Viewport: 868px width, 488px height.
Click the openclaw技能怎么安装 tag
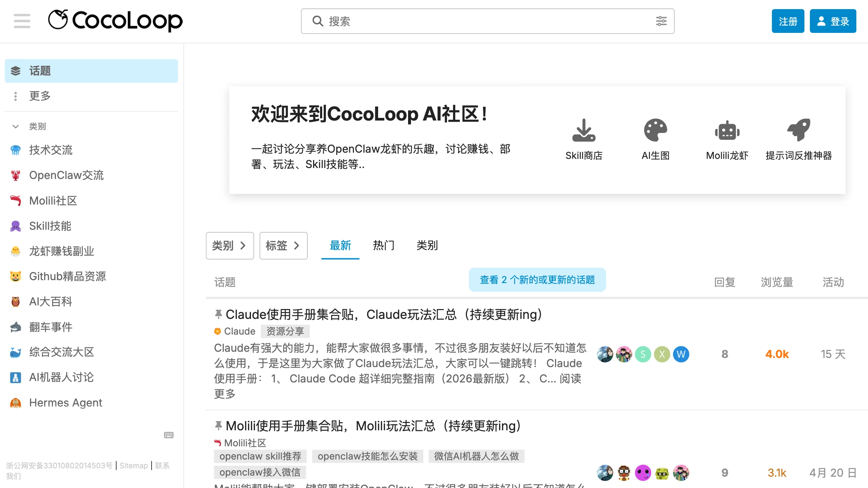coord(368,456)
